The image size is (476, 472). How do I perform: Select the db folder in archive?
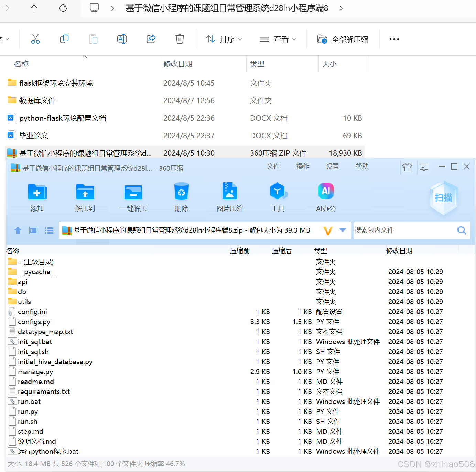240,292
